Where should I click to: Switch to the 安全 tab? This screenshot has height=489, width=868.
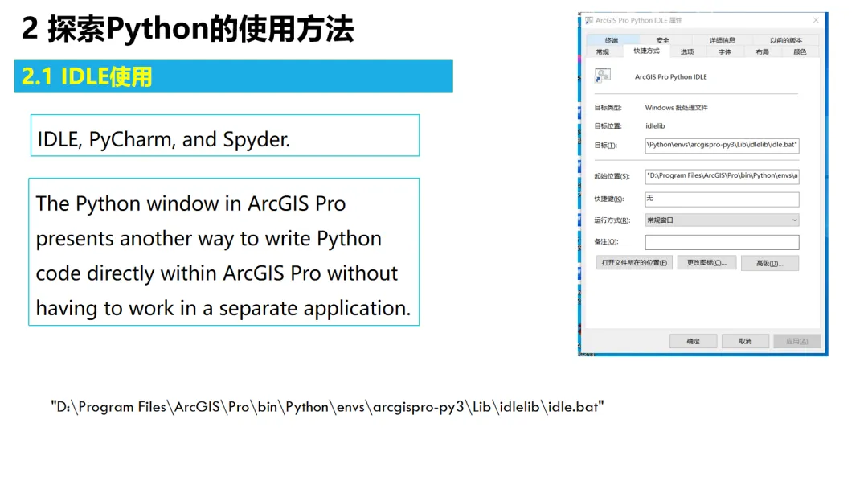(x=662, y=40)
